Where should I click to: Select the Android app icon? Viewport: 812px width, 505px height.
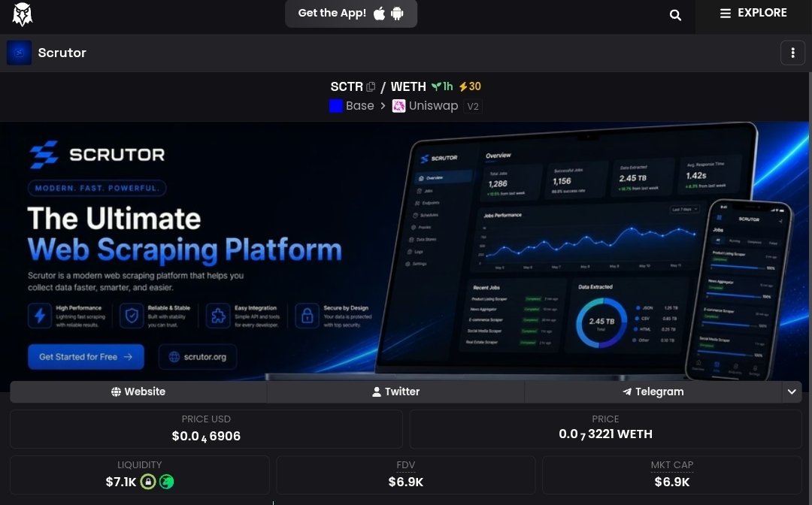(x=397, y=14)
